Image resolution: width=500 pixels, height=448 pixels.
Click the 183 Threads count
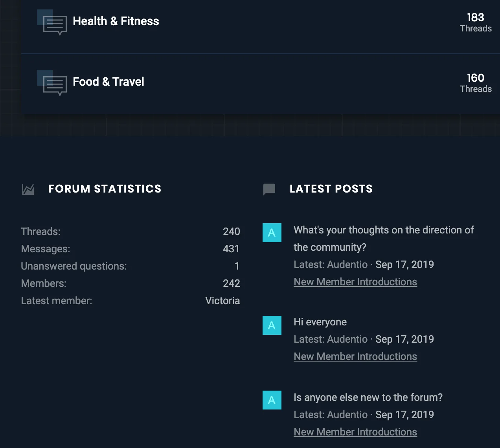click(x=476, y=22)
